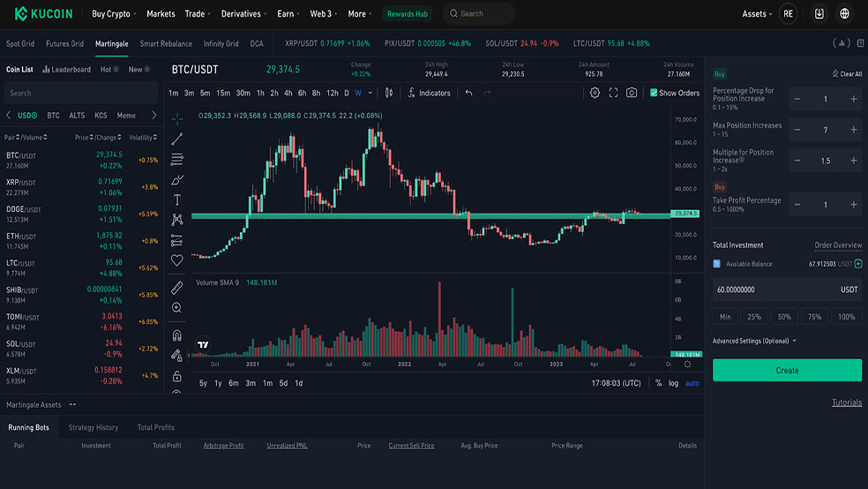
Task: Undo the last chart action
Action: coord(469,93)
